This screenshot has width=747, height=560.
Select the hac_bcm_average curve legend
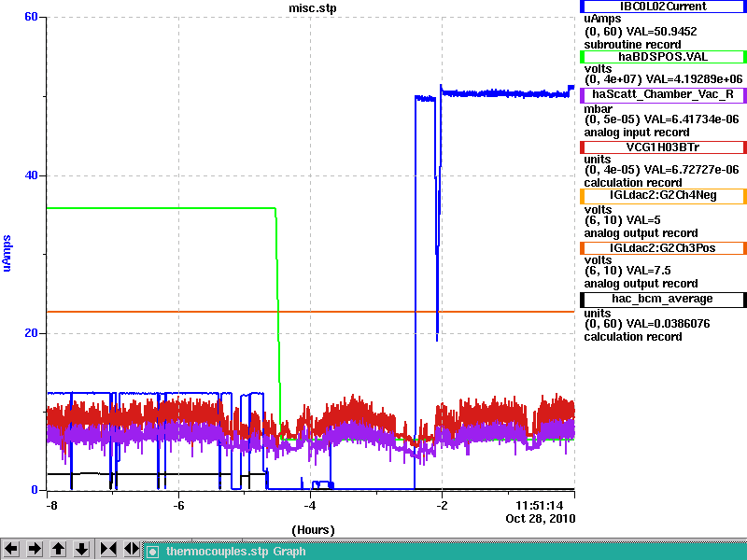click(663, 299)
